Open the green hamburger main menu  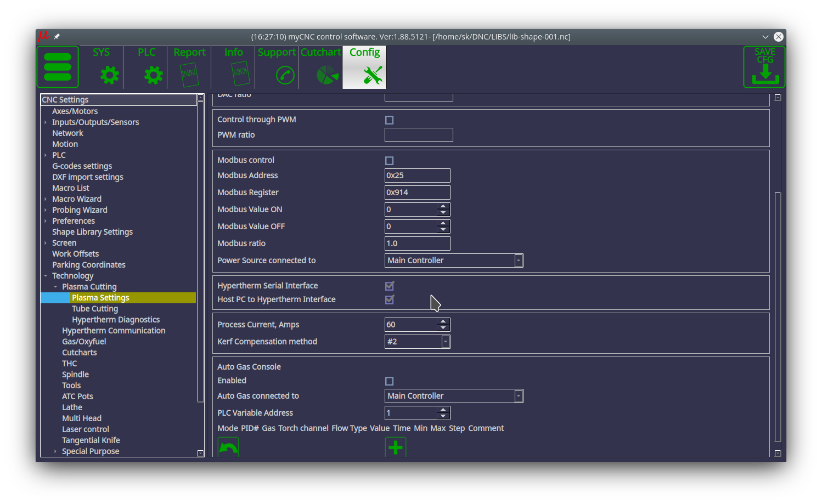click(x=58, y=67)
